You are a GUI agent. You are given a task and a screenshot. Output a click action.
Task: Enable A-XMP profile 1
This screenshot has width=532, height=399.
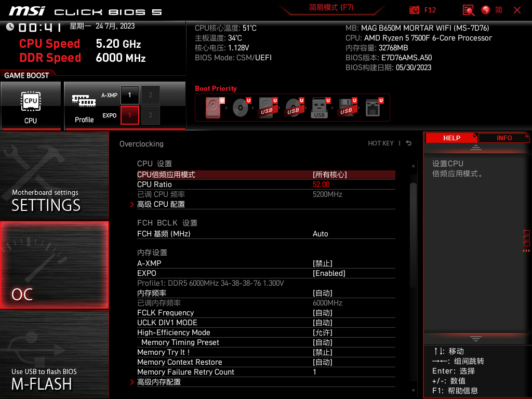coord(129,95)
